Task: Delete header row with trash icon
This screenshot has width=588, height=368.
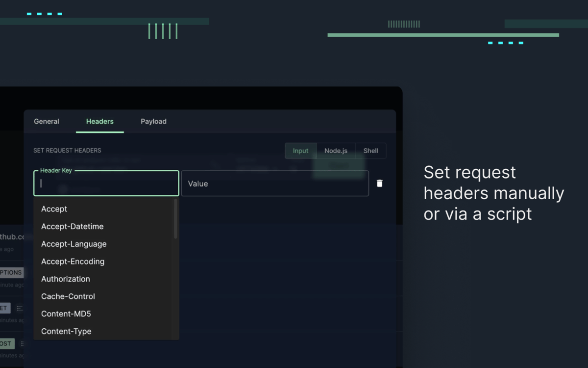Action: [379, 184]
